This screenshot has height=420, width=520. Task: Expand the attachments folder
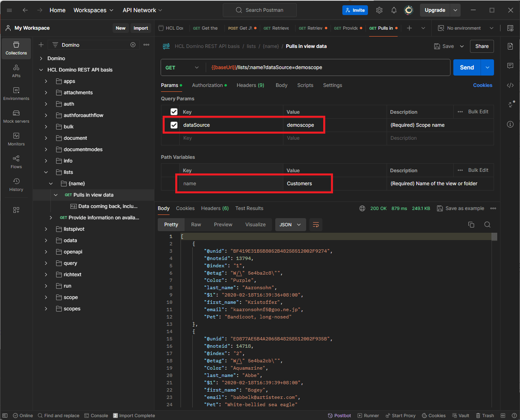pyautogui.click(x=46, y=93)
